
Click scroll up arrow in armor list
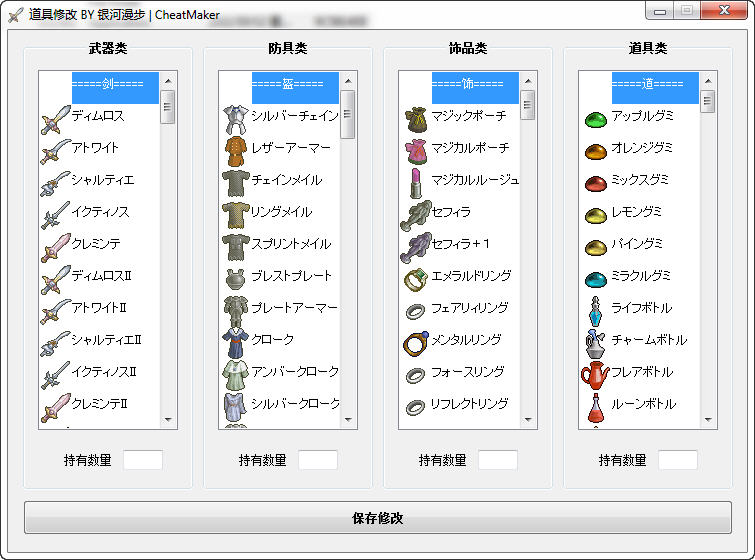click(348, 81)
